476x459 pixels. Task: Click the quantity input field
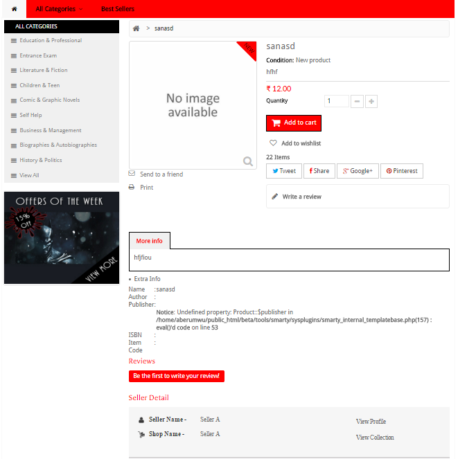(336, 101)
